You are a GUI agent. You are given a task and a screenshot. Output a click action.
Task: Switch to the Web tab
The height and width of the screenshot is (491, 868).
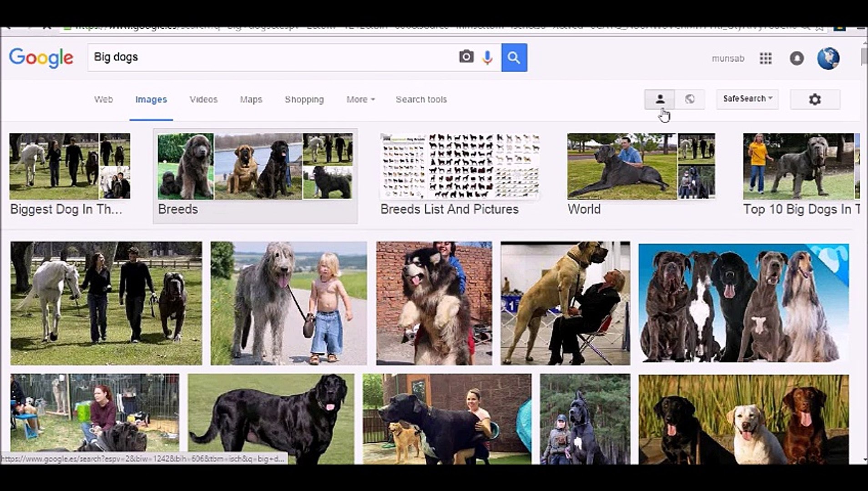pos(103,99)
